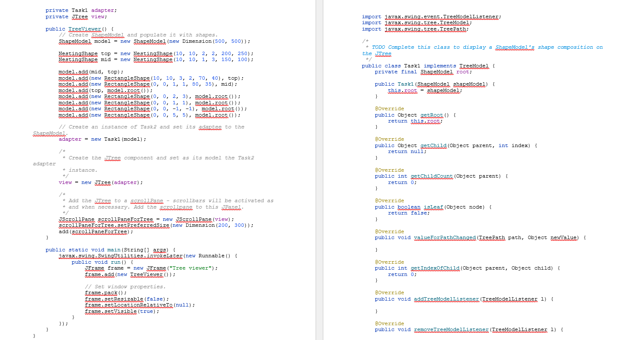The width and height of the screenshot is (644, 340).
Task: Click the model.root() call argument
Action: [125, 90]
